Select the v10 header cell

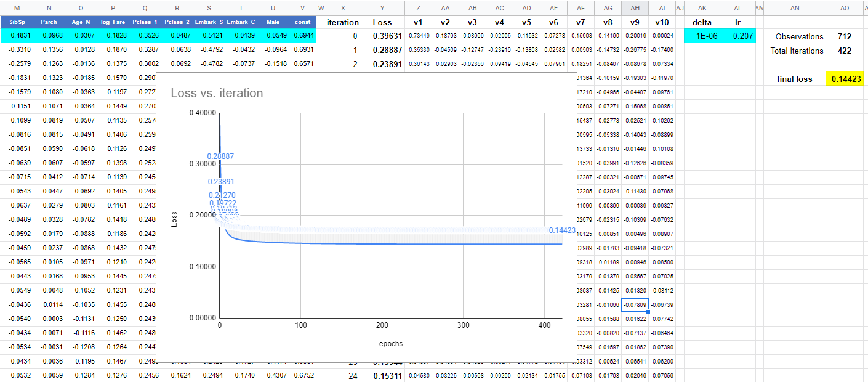(661, 22)
